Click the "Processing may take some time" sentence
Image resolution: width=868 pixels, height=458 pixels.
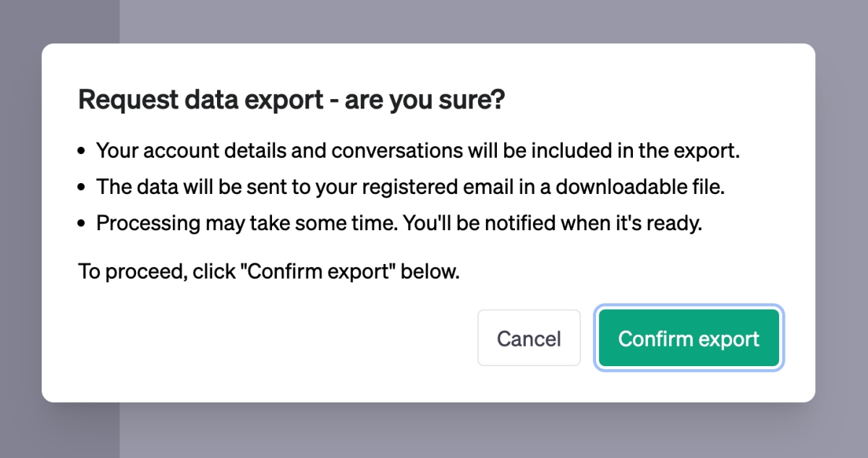pos(242,222)
